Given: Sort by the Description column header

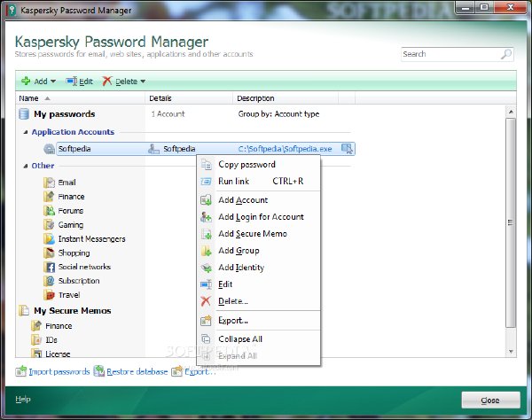Looking at the screenshot, I should [x=286, y=98].
